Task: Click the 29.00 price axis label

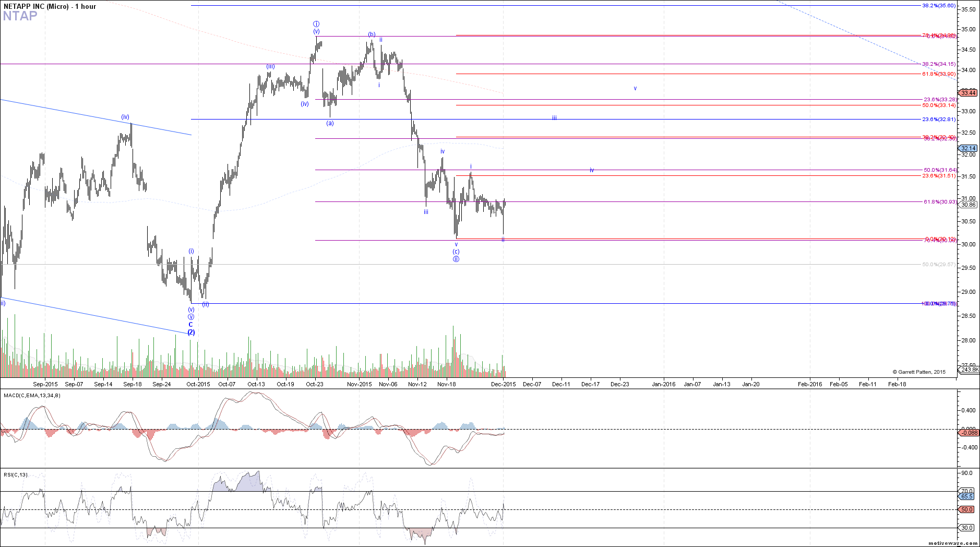Action: 969,292
